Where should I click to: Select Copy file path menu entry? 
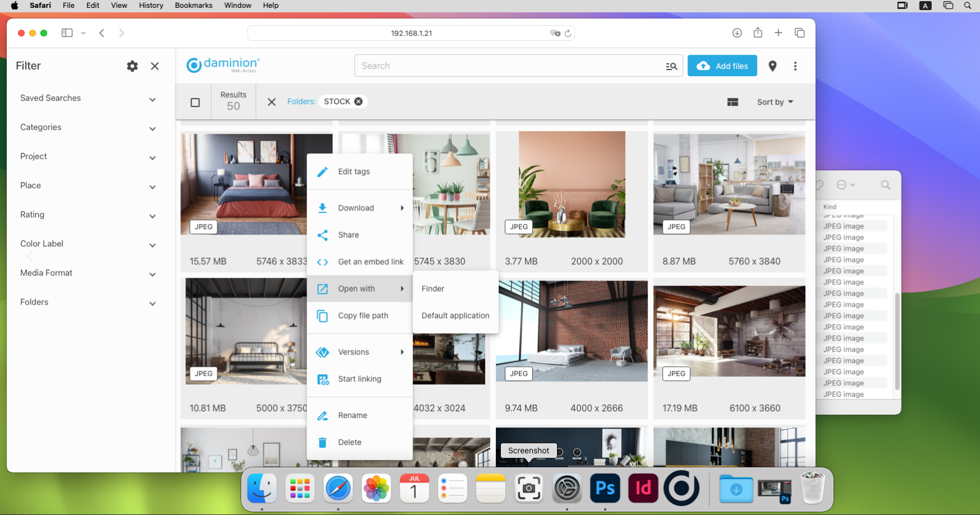click(363, 316)
